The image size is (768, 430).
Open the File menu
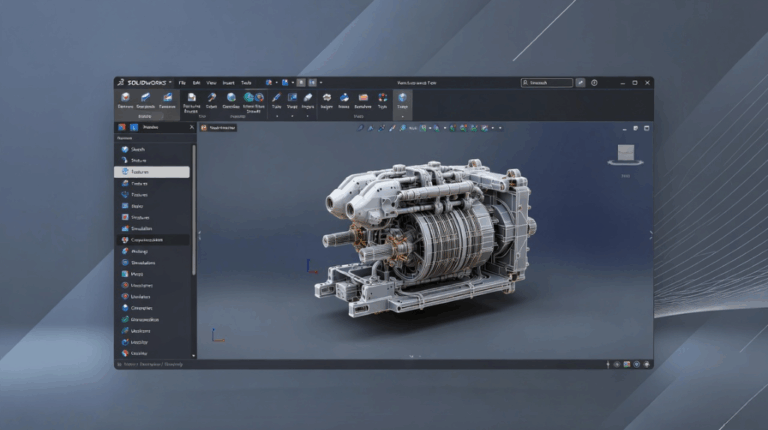182,83
